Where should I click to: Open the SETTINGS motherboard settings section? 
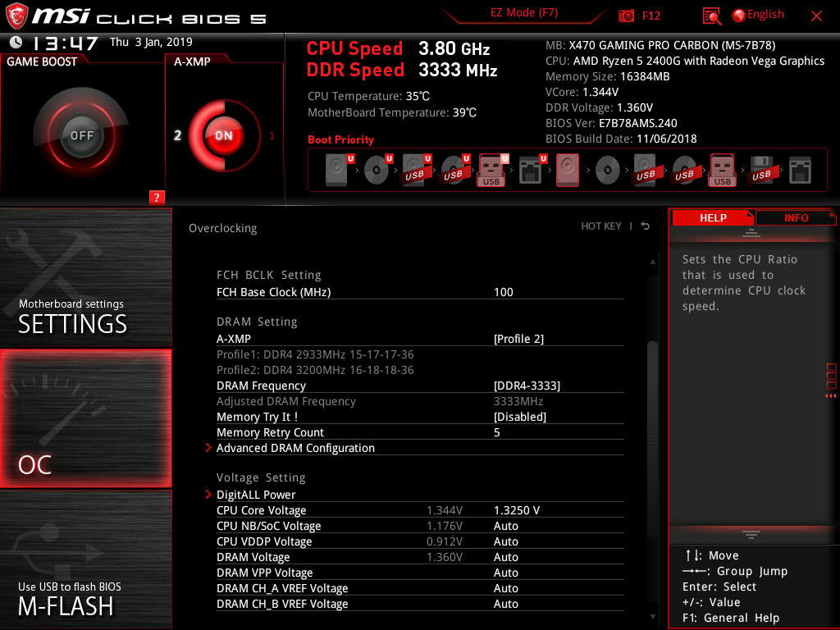coord(85,277)
